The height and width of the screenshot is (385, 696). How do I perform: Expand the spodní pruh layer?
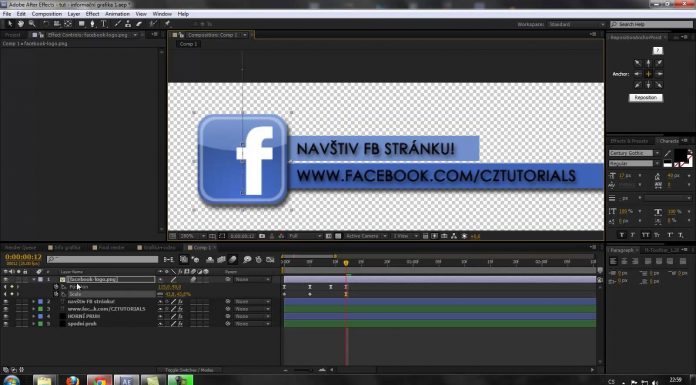click(34, 324)
